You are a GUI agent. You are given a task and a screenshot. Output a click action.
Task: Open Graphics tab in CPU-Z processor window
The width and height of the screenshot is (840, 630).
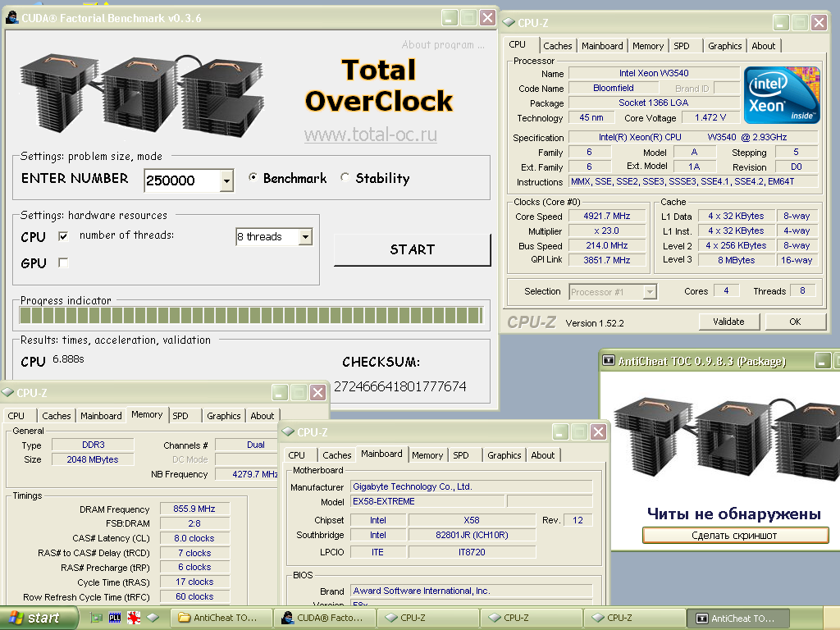click(x=725, y=46)
